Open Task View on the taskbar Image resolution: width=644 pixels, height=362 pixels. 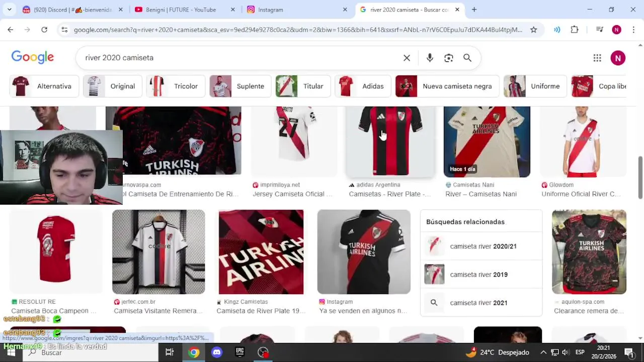170,352
